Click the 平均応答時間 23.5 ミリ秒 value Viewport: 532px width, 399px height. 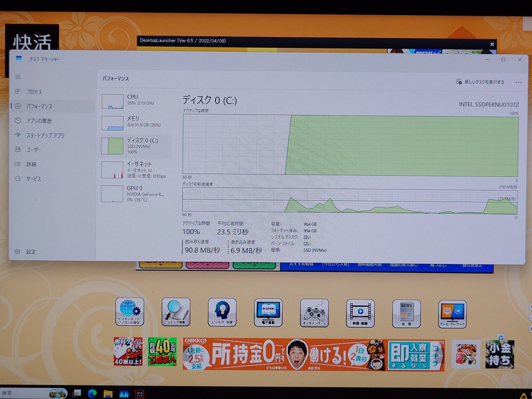233,231
